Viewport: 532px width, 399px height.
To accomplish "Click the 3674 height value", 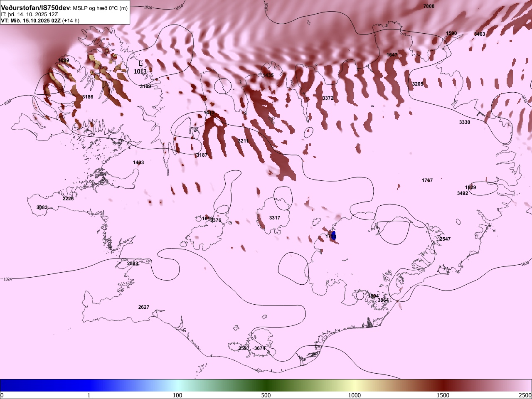I will tap(260, 348).
